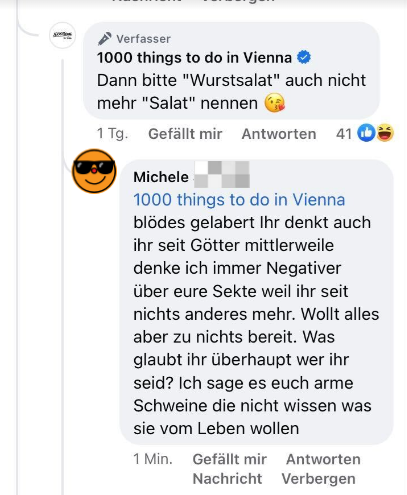Click the 1 Tg. timestamp
The image size is (407, 495).
coord(112,134)
